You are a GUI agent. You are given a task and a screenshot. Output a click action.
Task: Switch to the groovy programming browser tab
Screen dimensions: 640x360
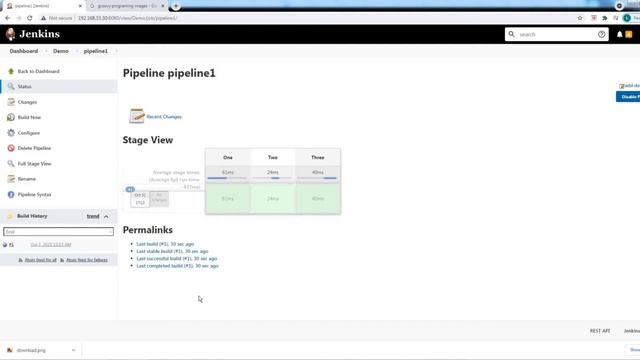[127, 6]
